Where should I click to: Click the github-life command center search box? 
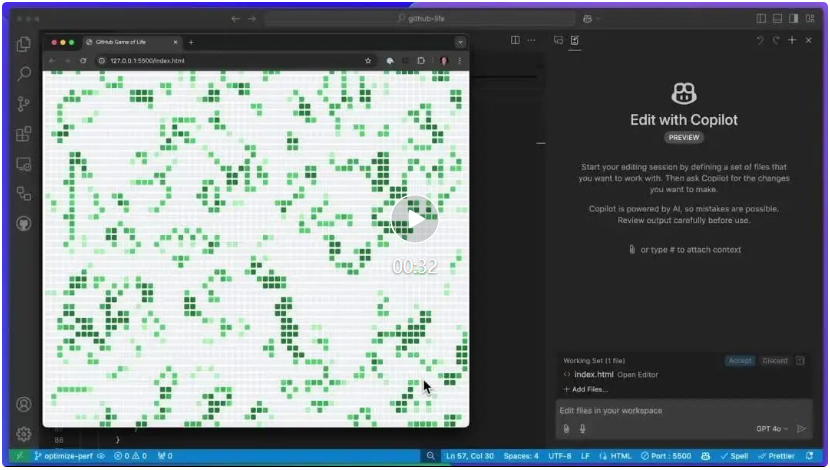(420, 19)
